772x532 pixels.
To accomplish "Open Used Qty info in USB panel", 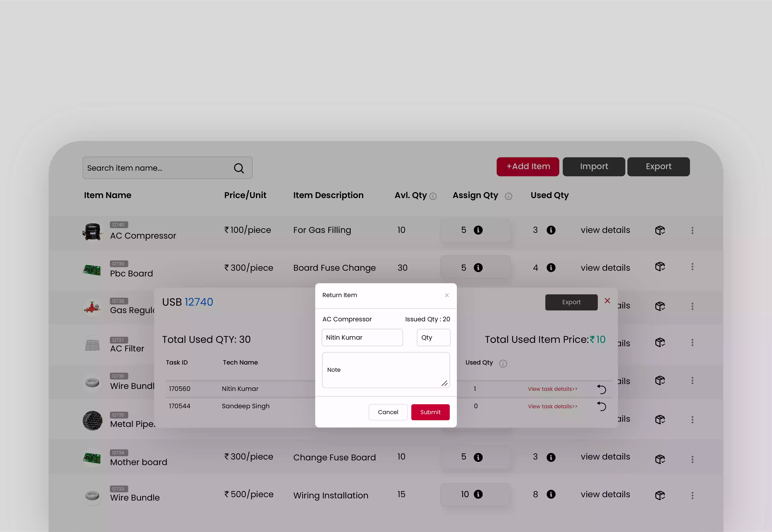I will tap(503, 364).
